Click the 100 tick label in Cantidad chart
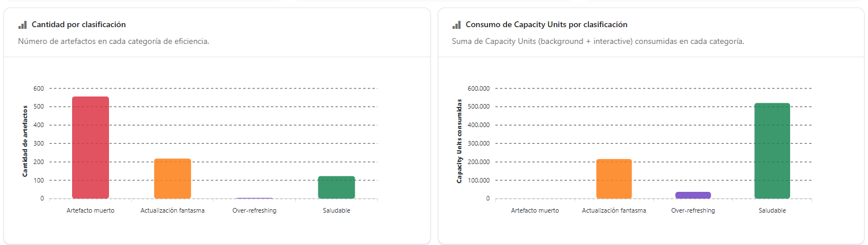 tap(39, 180)
